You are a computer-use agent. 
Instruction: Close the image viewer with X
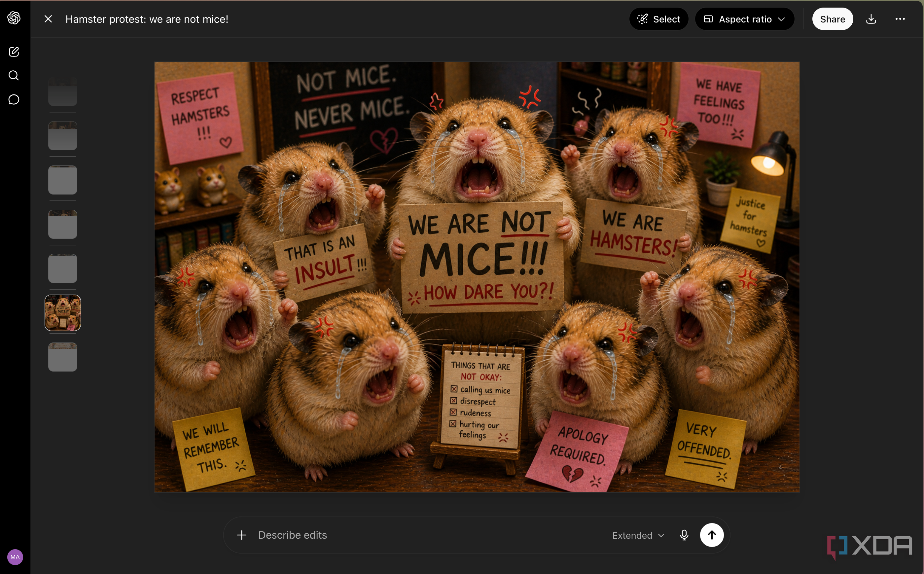point(48,19)
